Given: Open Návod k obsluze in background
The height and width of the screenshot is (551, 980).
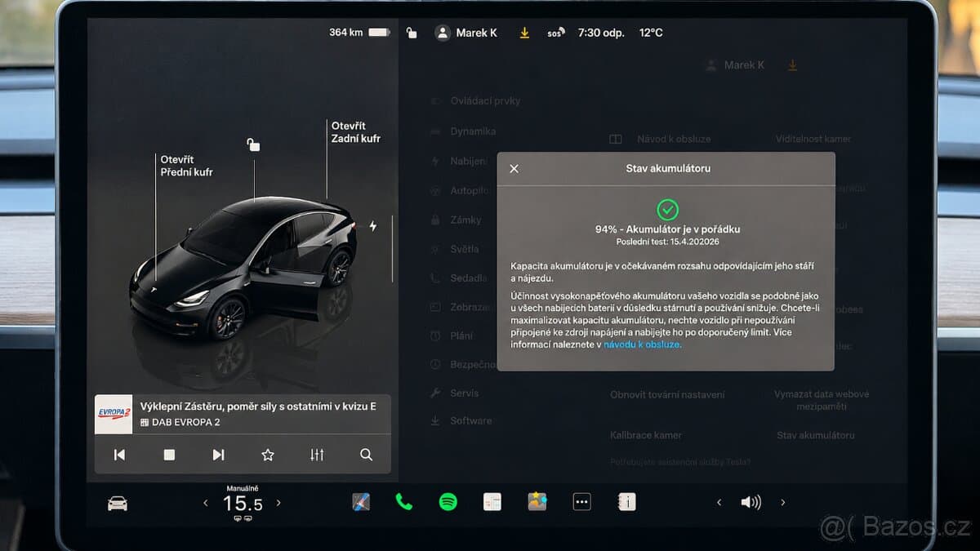Looking at the screenshot, I should 660,139.
